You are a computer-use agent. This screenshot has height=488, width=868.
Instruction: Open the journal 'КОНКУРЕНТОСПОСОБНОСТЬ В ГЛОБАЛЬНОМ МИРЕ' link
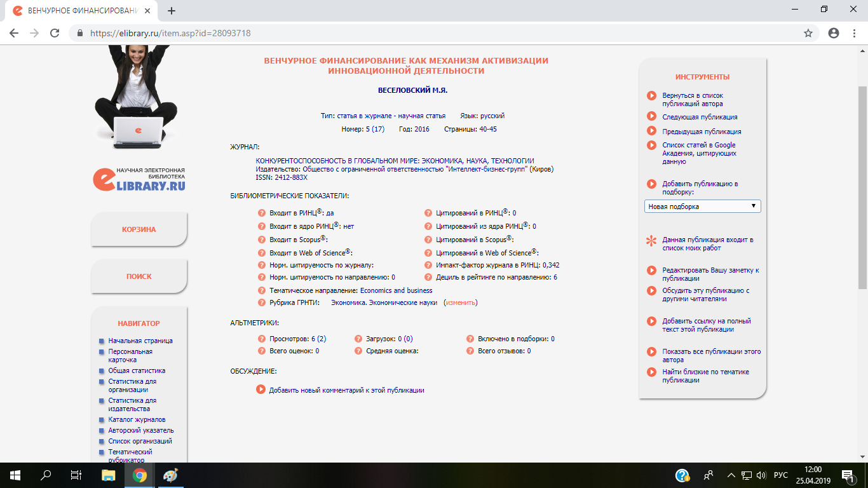[x=395, y=161]
